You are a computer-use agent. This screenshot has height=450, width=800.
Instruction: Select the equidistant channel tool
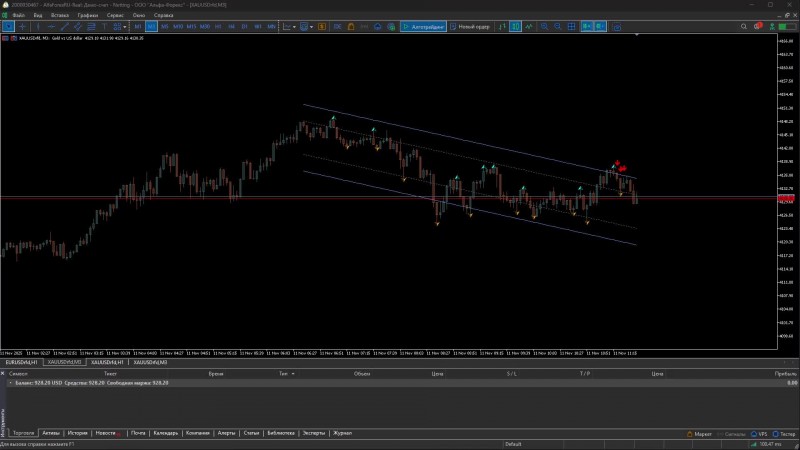click(78, 27)
